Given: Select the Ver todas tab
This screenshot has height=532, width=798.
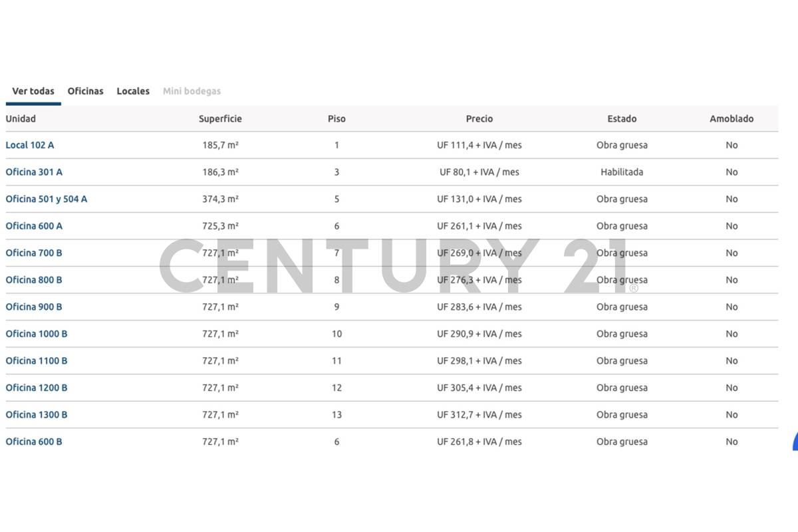Looking at the screenshot, I should 33,91.
